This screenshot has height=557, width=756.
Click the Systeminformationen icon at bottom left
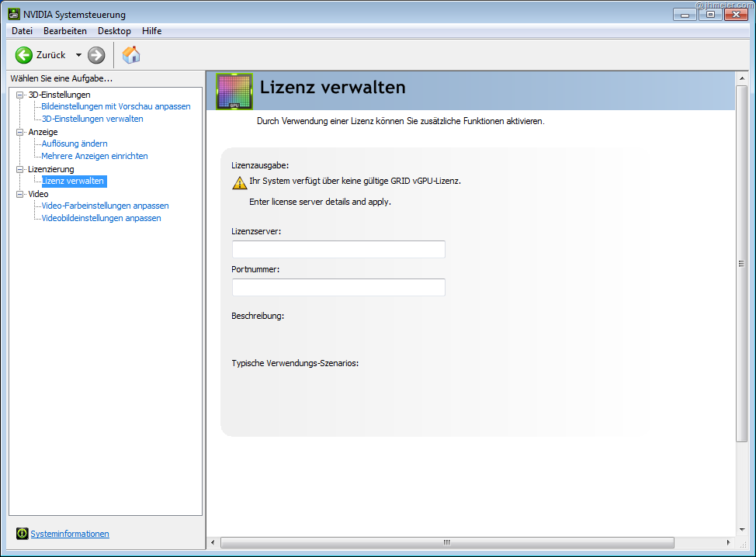pos(22,534)
